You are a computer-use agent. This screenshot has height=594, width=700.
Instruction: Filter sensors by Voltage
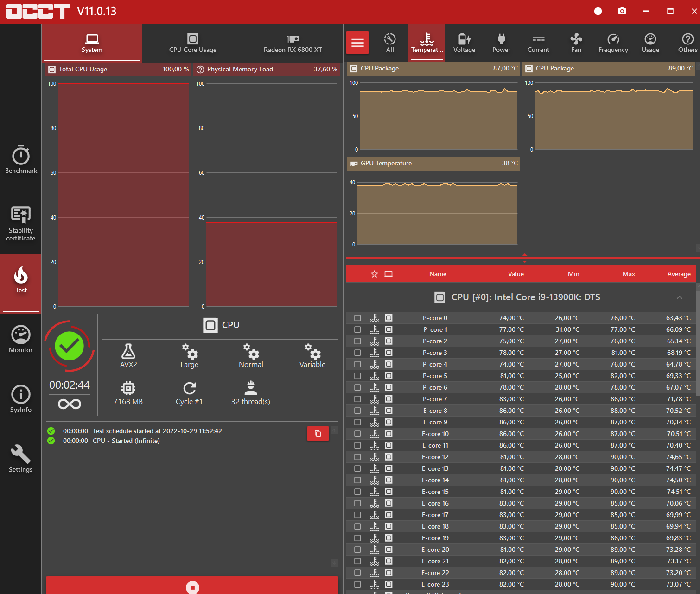[x=464, y=43]
